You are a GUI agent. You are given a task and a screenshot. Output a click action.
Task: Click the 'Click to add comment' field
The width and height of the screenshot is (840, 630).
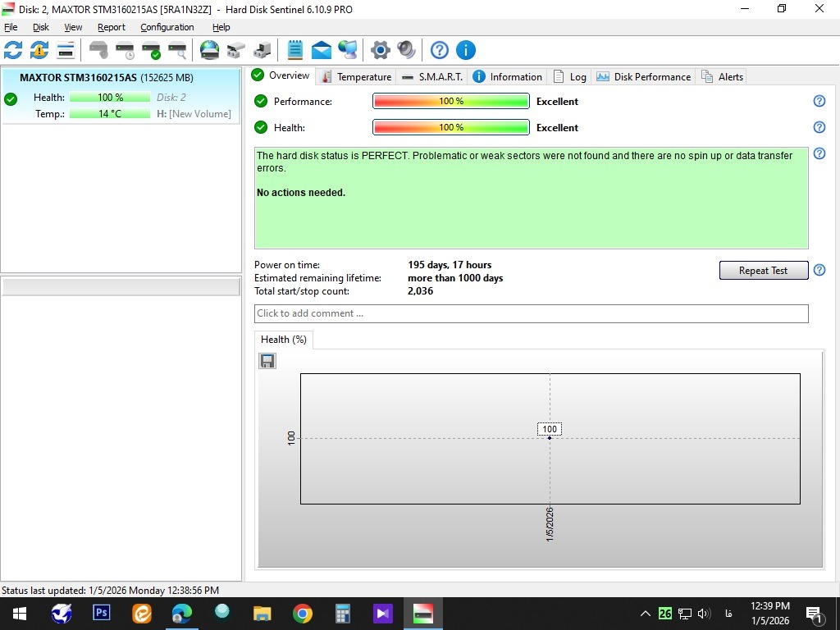pyautogui.click(x=531, y=313)
